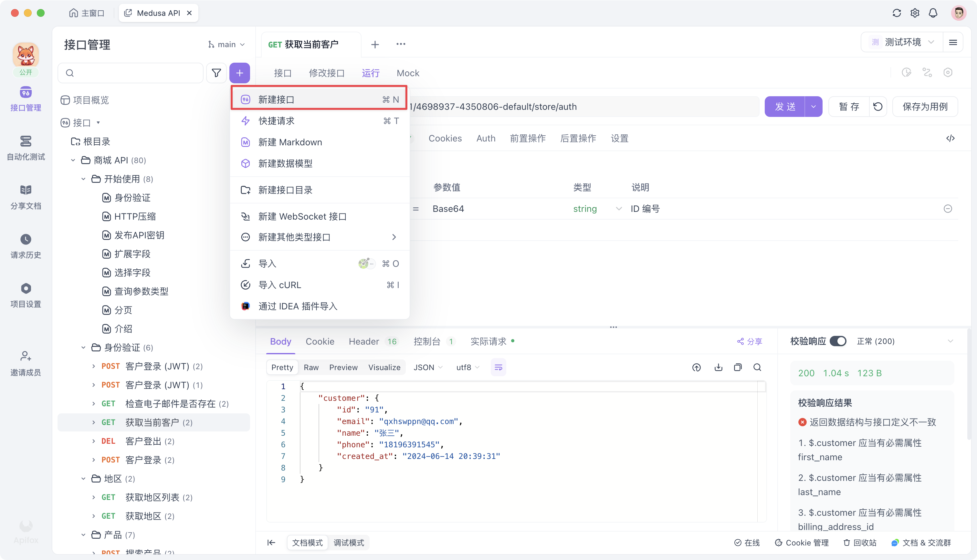977x560 pixels.
Task: Switch to the Mock tab
Action: click(x=408, y=73)
